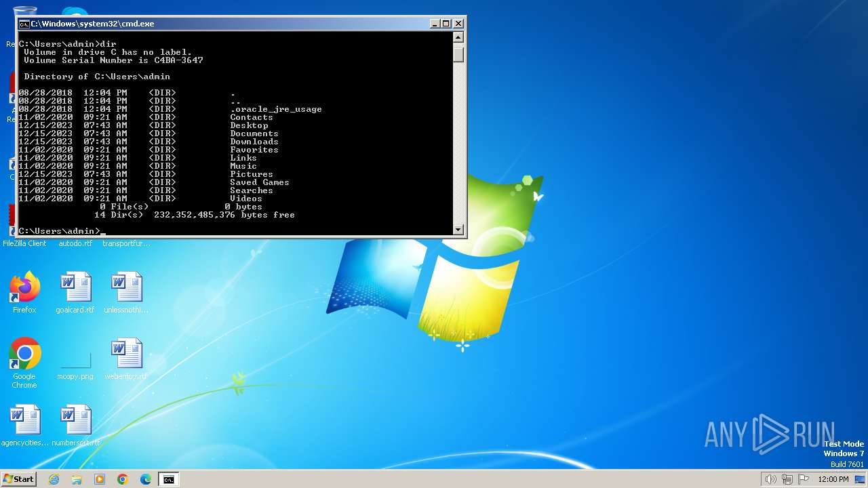Maximize the cmd.exe window
Screen dimensions: 868x488
point(446,24)
